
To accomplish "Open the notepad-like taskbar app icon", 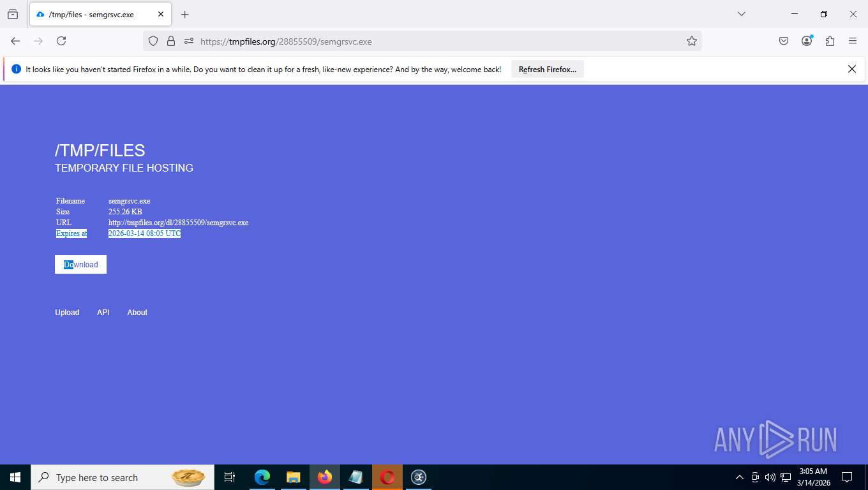I will coord(356,477).
